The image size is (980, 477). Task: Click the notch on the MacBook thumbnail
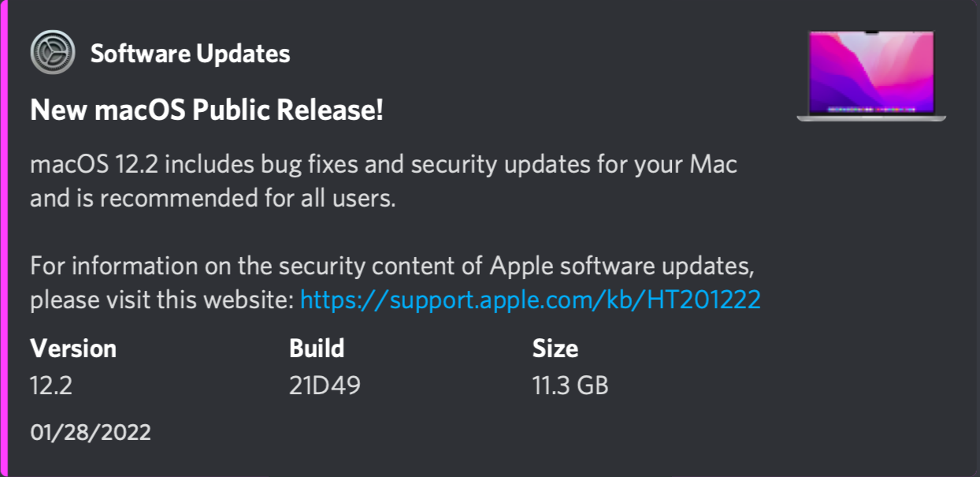coord(870,33)
